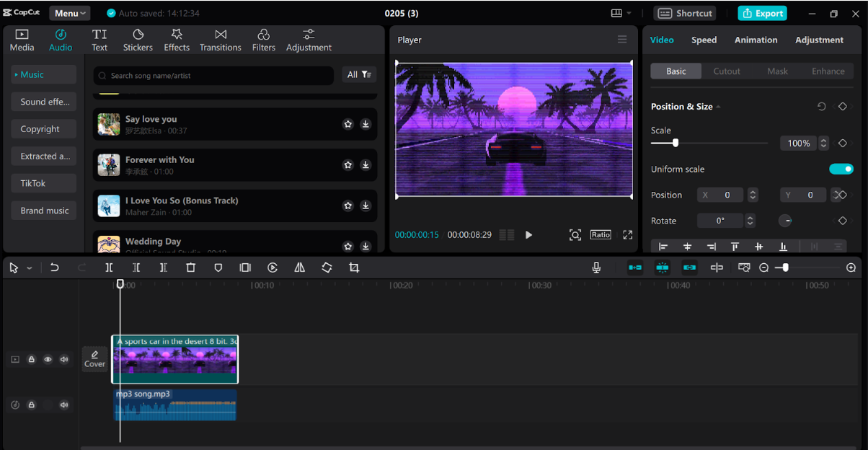Viewport: 868px width, 450px height.
Task: Open the layout selector dropdown
Action: pyautogui.click(x=621, y=13)
